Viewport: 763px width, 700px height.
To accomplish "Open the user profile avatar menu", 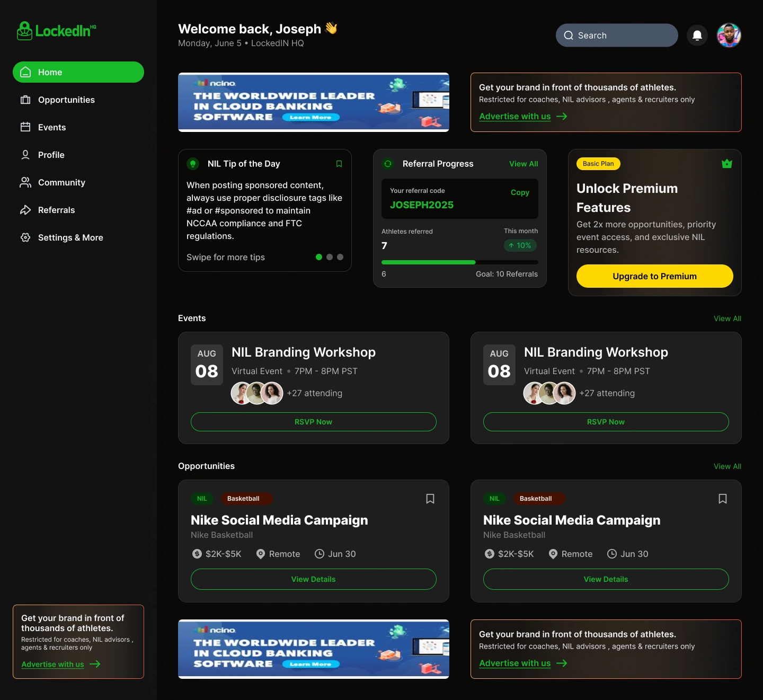I will pyautogui.click(x=729, y=36).
